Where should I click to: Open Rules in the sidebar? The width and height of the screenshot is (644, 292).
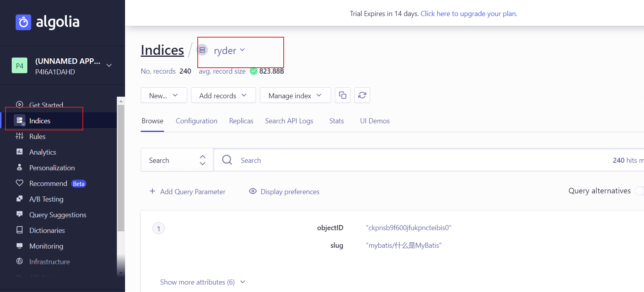pos(38,136)
